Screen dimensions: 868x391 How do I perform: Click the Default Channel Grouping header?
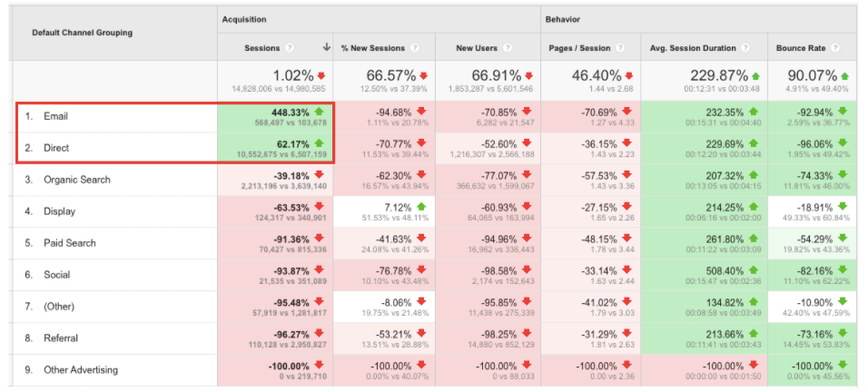(82, 33)
